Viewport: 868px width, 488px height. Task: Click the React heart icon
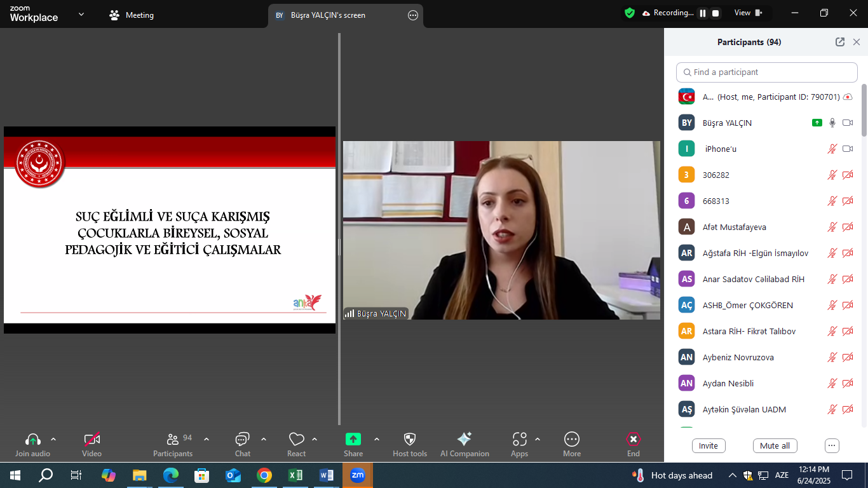[296, 439]
